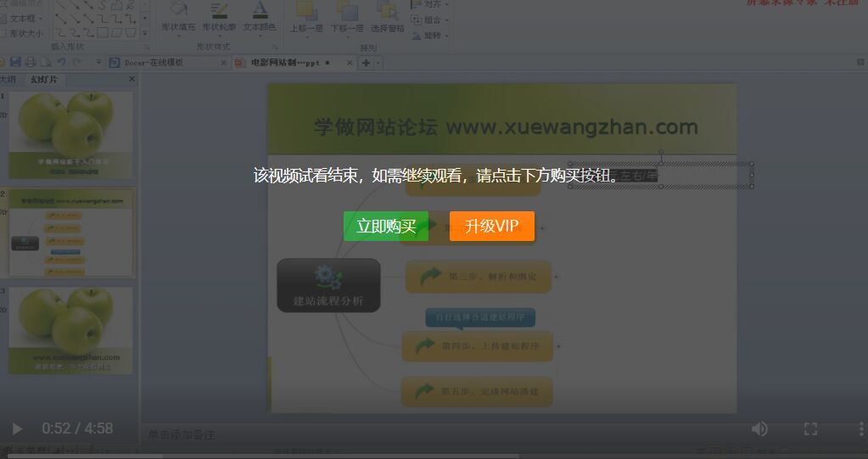Click the 形状填充 shape fill icon
The image size is (868, 459).
coord(178,13)
